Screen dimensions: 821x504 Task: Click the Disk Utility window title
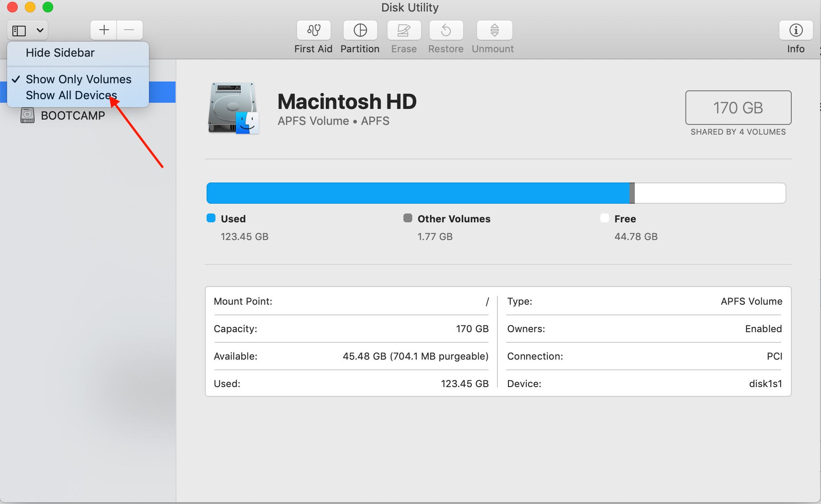410,8
